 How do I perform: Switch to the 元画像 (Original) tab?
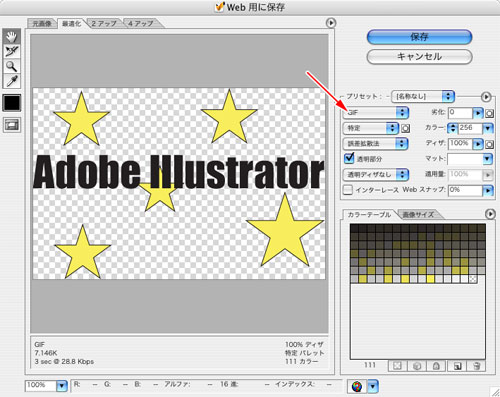click(42, 24)
